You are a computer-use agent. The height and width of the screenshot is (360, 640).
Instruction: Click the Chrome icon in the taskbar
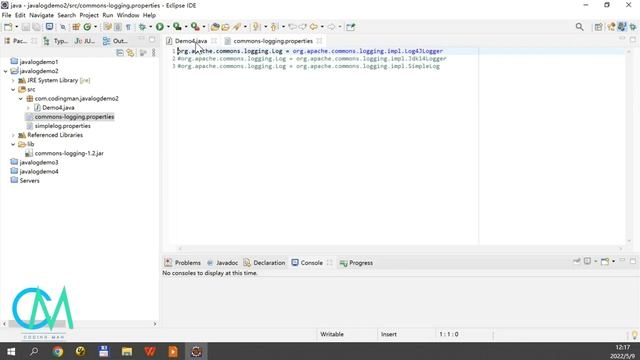[58, 351]
